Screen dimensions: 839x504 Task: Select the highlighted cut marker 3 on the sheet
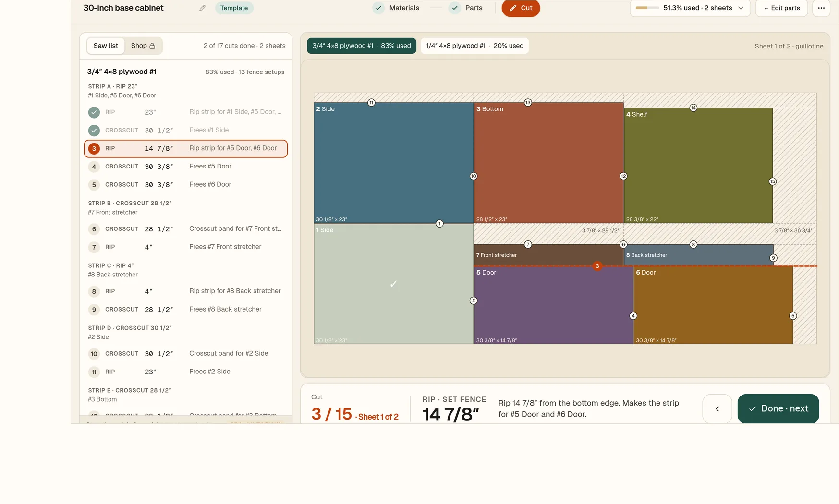point(597,266)
